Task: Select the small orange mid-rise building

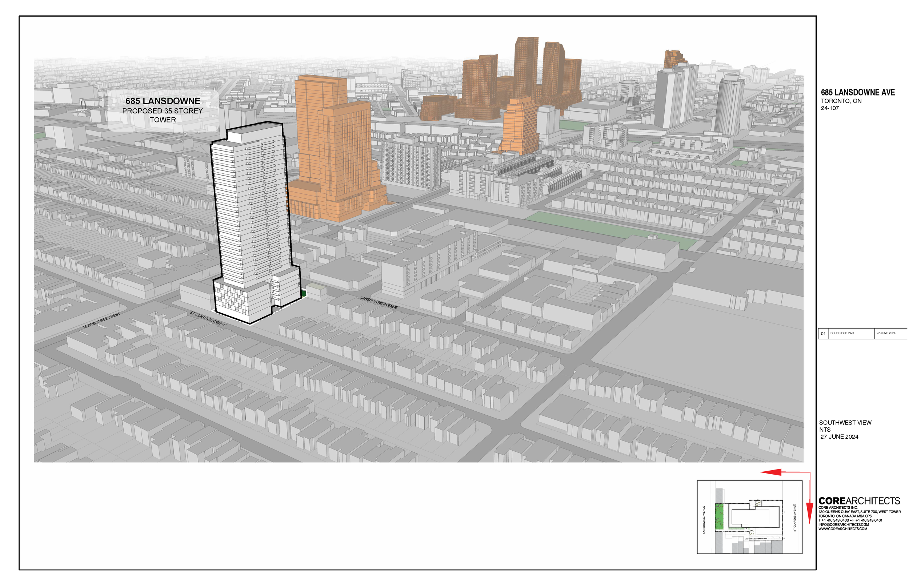Action: point(520,126)
